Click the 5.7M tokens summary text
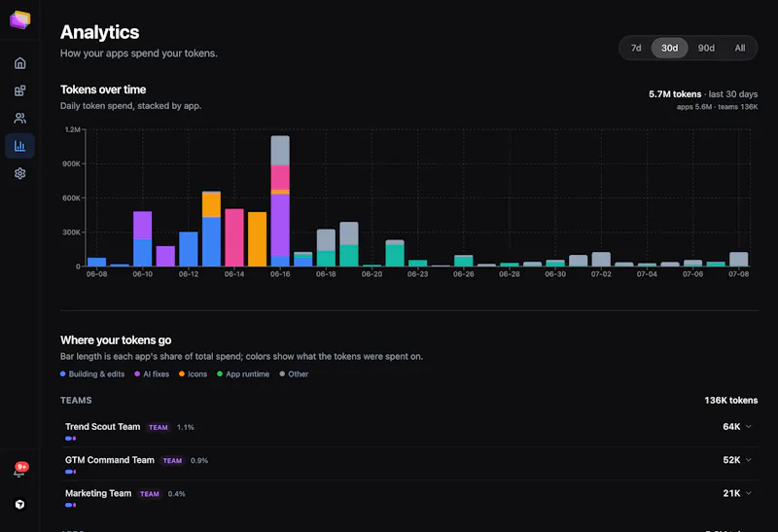This screenshot has width=778, height=532. click(675, 94)
